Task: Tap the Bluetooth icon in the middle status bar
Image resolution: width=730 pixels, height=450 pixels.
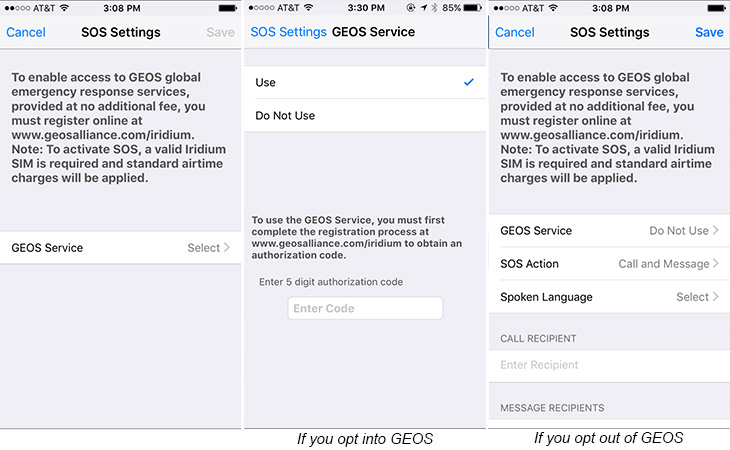Action: (433, 8)
